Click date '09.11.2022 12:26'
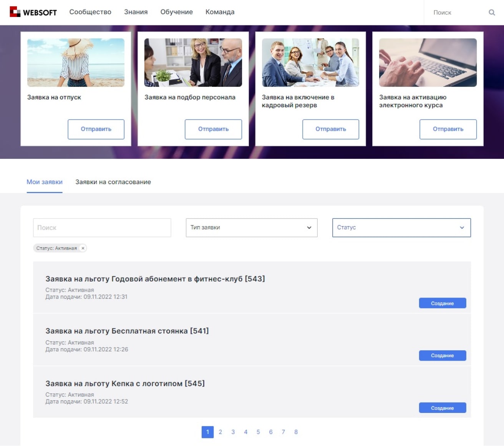504x446 pixels. (106, 349)
